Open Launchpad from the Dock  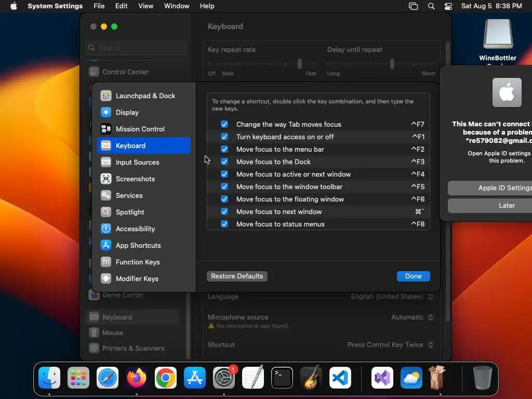[x=78, y=378]
